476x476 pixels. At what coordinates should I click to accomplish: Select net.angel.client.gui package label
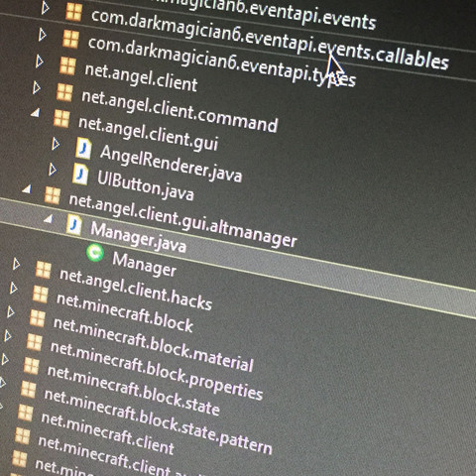point(148,133)
